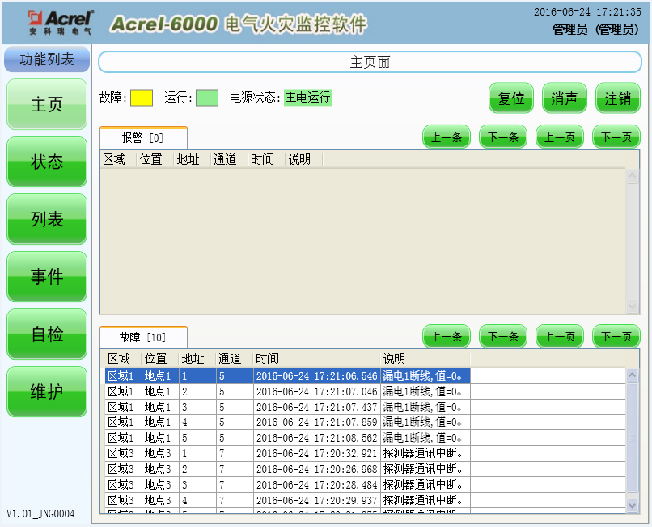This screenshot has width=652, height=527.
Task: Go to the 状态 status view
Action: point(47,162)
